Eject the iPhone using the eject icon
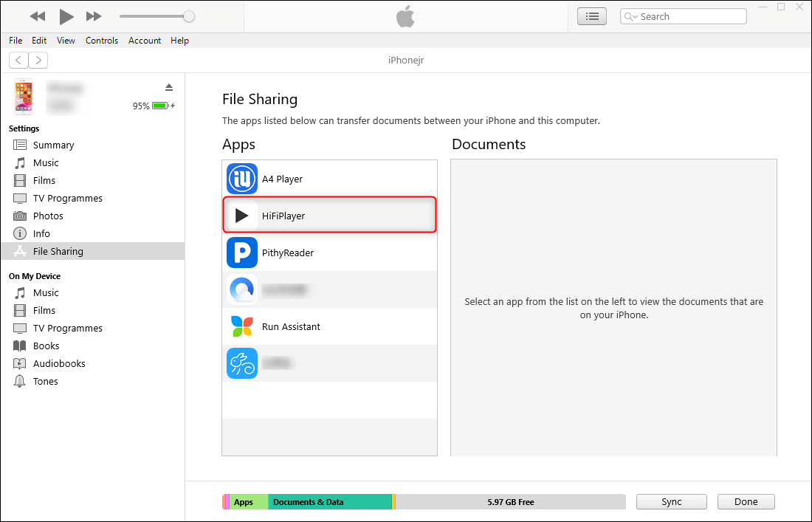Screen dimensions: 812x522 169,87
